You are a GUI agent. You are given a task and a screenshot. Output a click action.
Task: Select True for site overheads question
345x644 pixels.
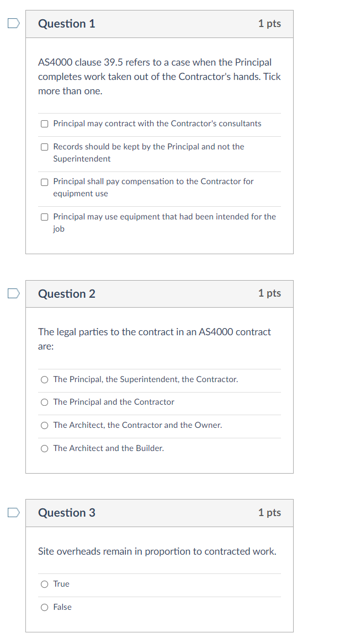(44, 584)
